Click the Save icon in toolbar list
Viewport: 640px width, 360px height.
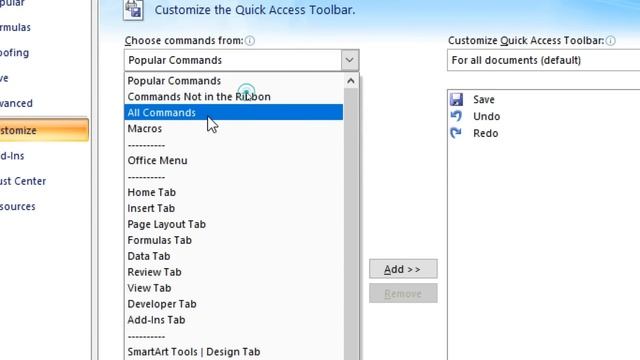[x=456, y=99]
